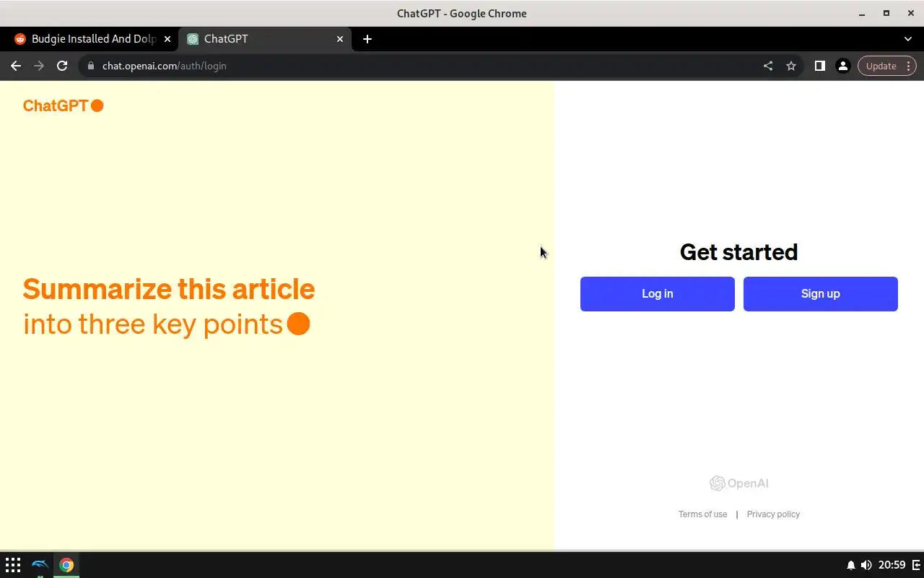Open the browser side panel icon
The image size is (924, 578).
tap(819, 66)
